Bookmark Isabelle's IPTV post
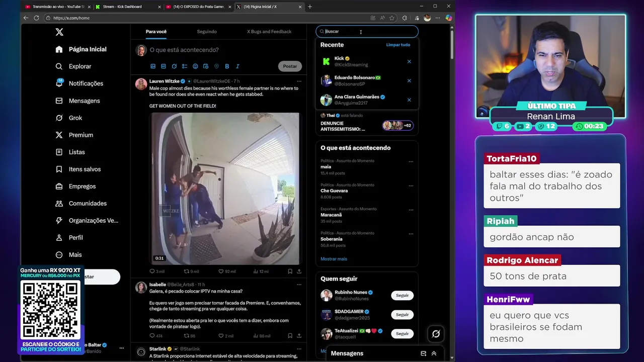The width and height of the screenshot is (644, 362). (290, 336)
